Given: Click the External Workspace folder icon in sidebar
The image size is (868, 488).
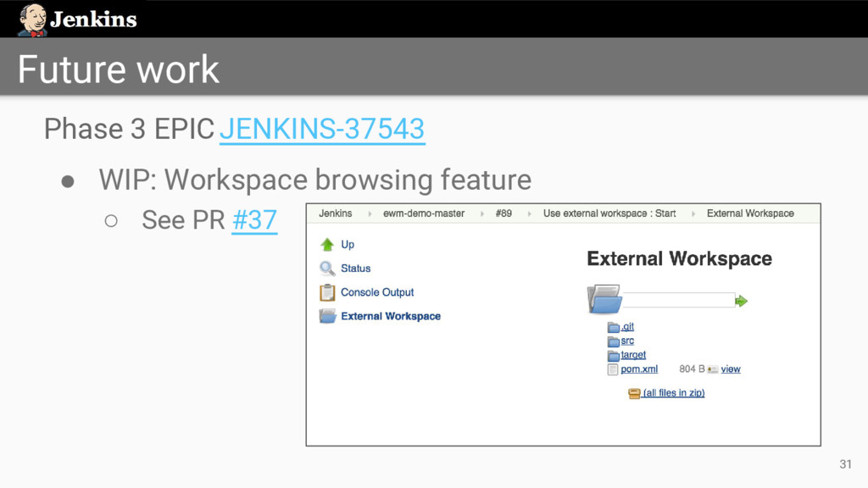Looking at the screenshot, I should pyautogui.click(x=327, y=316).
